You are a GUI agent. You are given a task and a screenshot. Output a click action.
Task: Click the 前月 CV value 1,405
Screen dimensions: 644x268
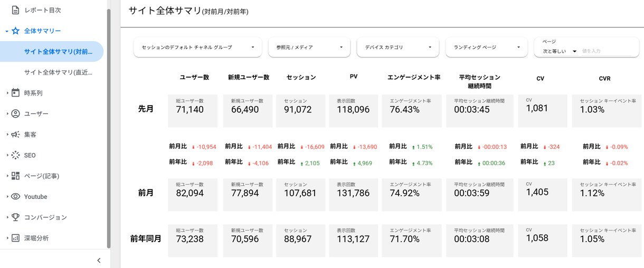pos(537,191)
